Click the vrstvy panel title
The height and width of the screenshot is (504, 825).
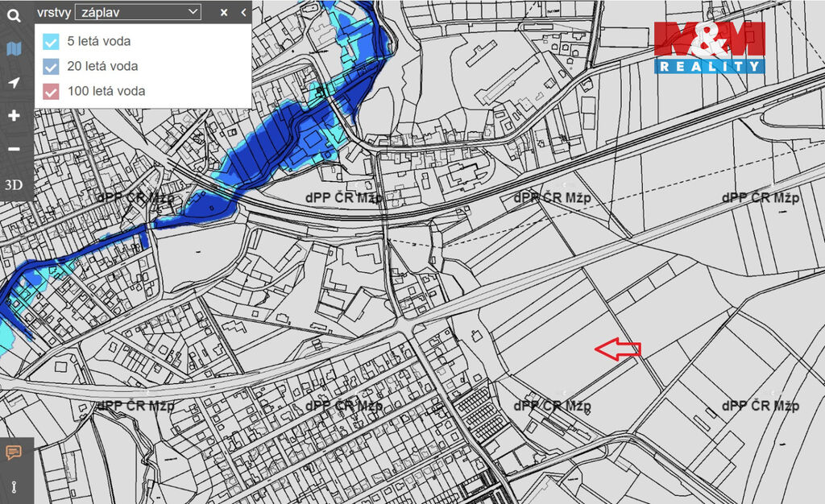tap(54, 12)
